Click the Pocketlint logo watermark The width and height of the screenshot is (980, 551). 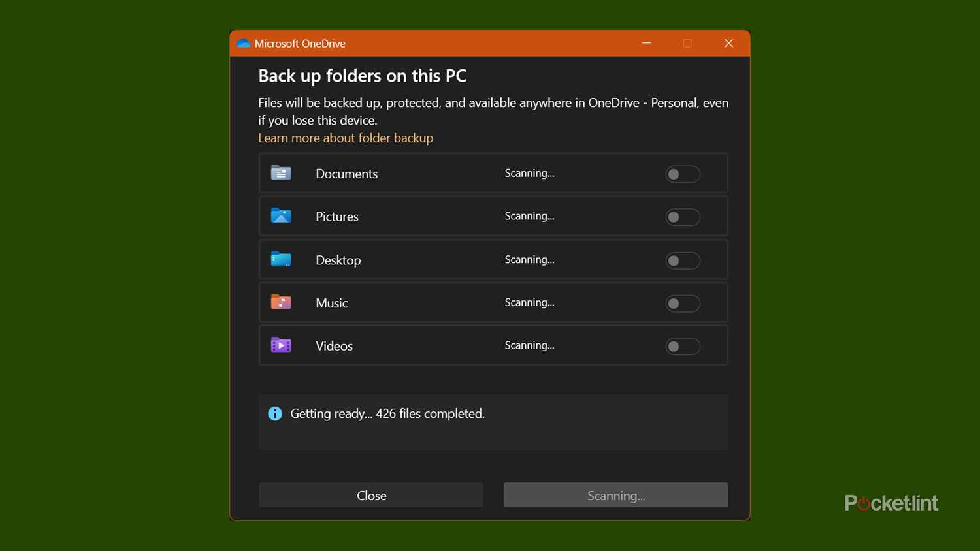tap(890, 503)
